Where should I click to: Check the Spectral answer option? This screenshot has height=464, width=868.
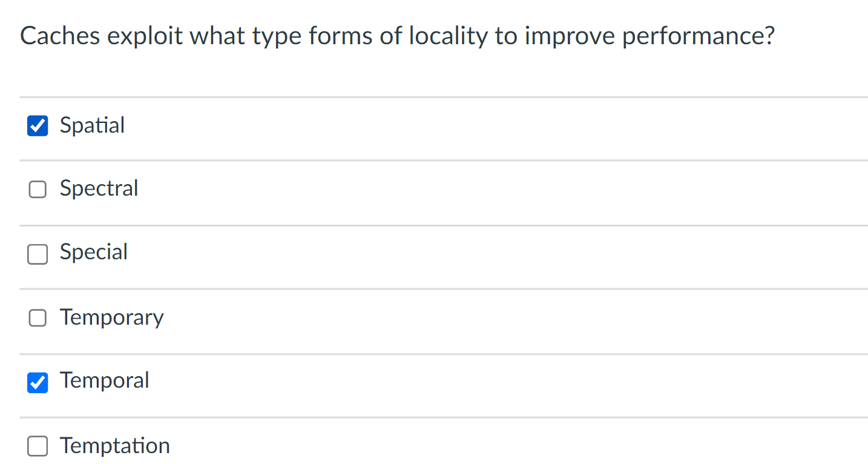[38, 189]
